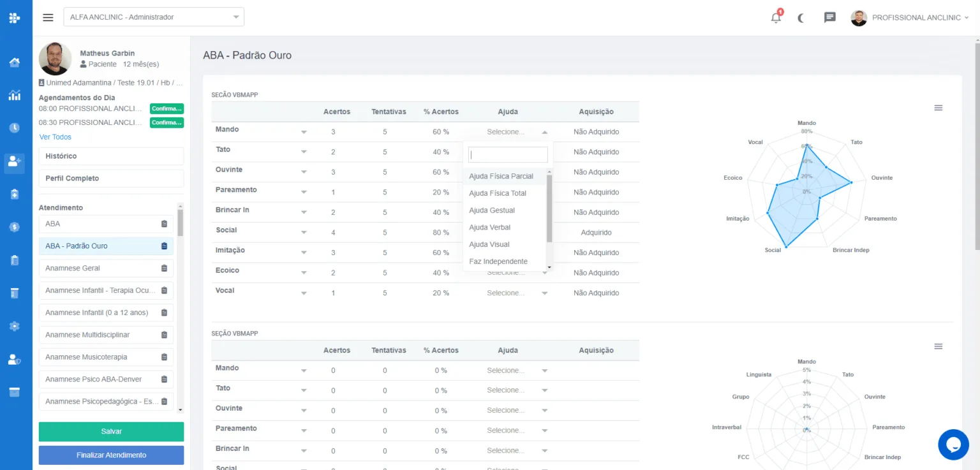Open the Histórico button
The width and height of the screenshot is (980, 470).
pos(111,156)
